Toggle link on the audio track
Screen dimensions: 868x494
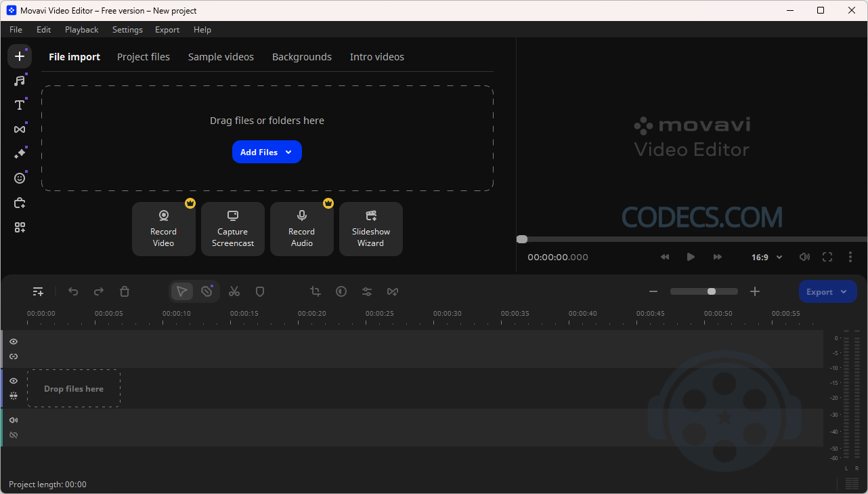[14, 435]
